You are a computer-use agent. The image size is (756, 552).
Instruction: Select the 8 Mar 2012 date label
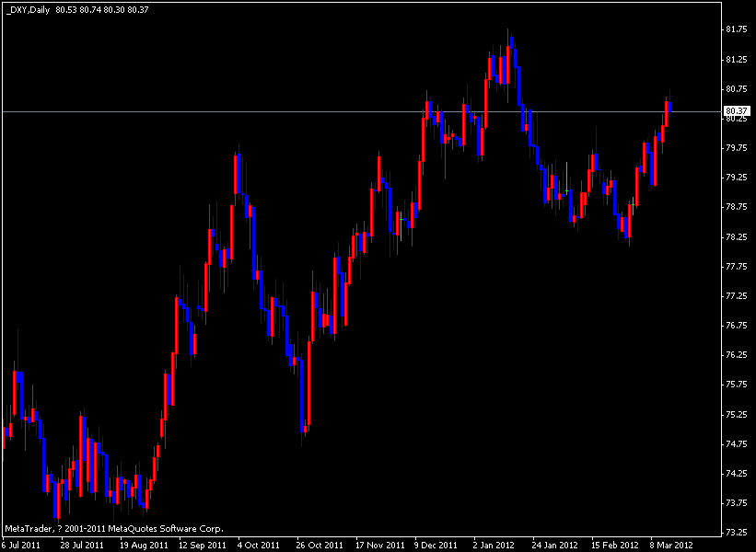pyautogui.click(x=673, y=543)
